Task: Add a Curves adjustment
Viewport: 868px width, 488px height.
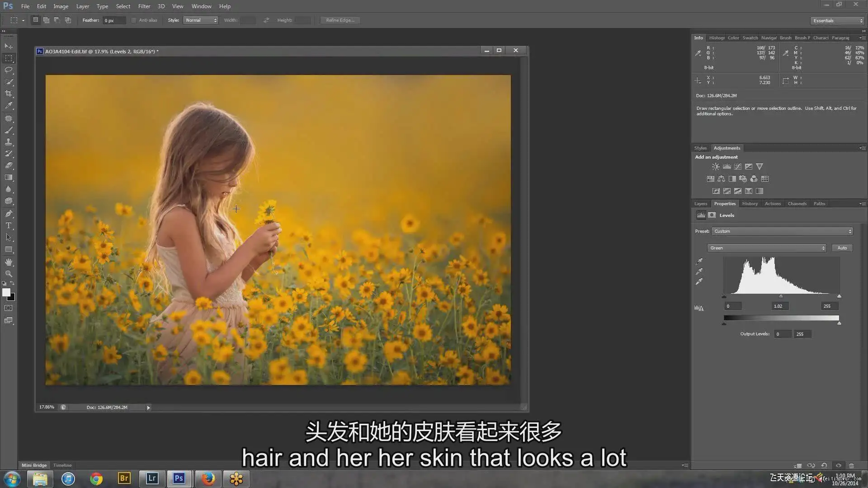Action: click(x=738, y=167)
